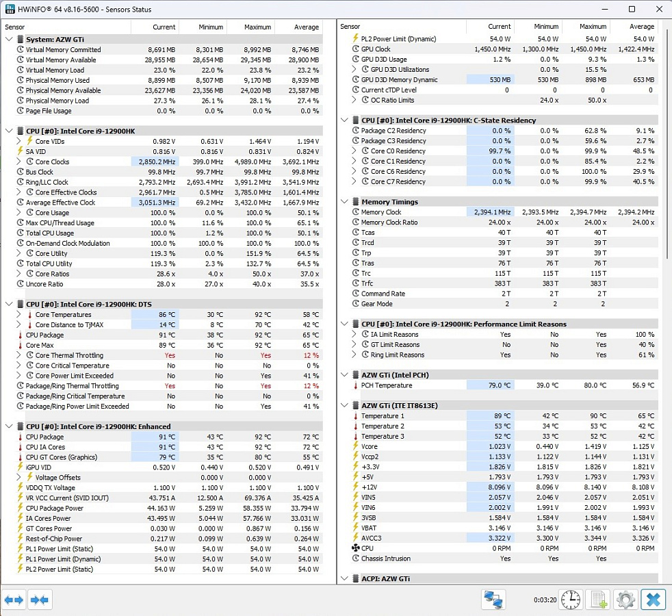672x616 pixels.
Task: Collapse the ACPI: AZW GTi section
Action: coord(344,578)
